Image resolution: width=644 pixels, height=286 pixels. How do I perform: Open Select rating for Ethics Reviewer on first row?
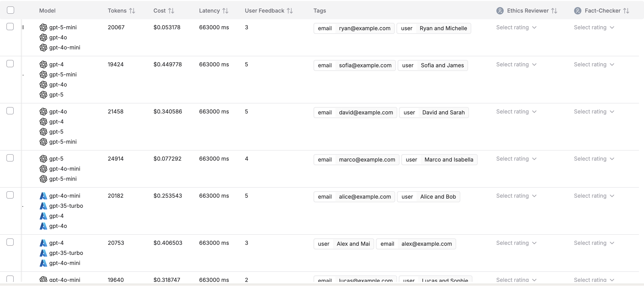(516, 27)
